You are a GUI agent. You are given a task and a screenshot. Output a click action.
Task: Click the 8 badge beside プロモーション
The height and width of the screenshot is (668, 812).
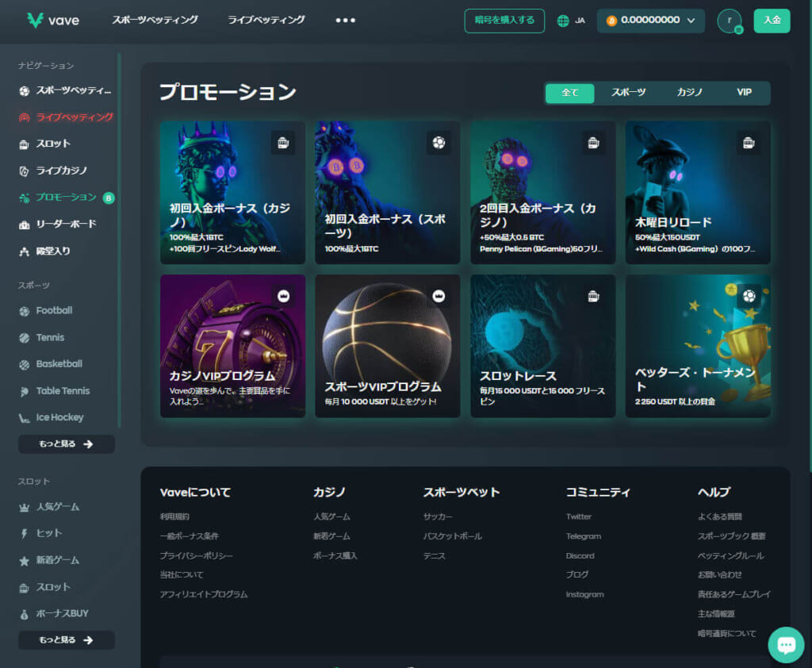pyautogui.click(x=108, y=198)
